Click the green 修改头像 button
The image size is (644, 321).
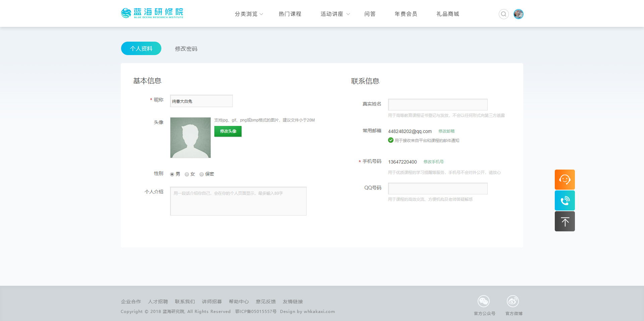click(x=228, y=131)
